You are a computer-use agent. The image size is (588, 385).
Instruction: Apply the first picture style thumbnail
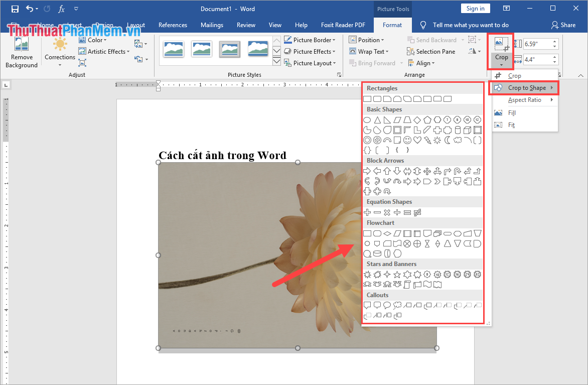pos(174,49)
